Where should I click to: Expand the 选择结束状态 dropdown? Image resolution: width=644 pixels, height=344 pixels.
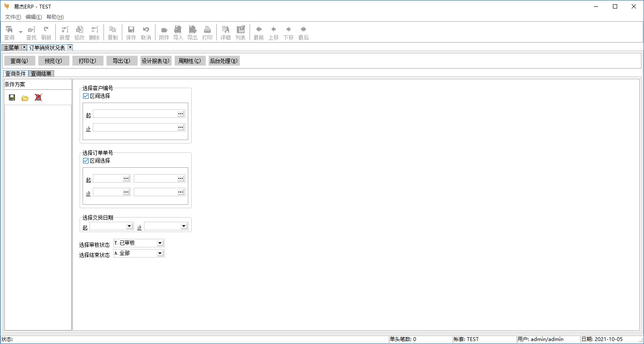[x=160, y=253]
